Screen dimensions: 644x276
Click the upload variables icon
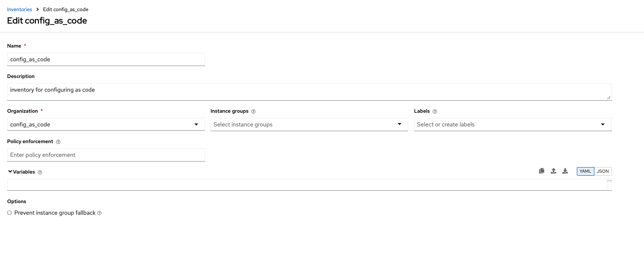pyautogui.click(x=553, y=171)
